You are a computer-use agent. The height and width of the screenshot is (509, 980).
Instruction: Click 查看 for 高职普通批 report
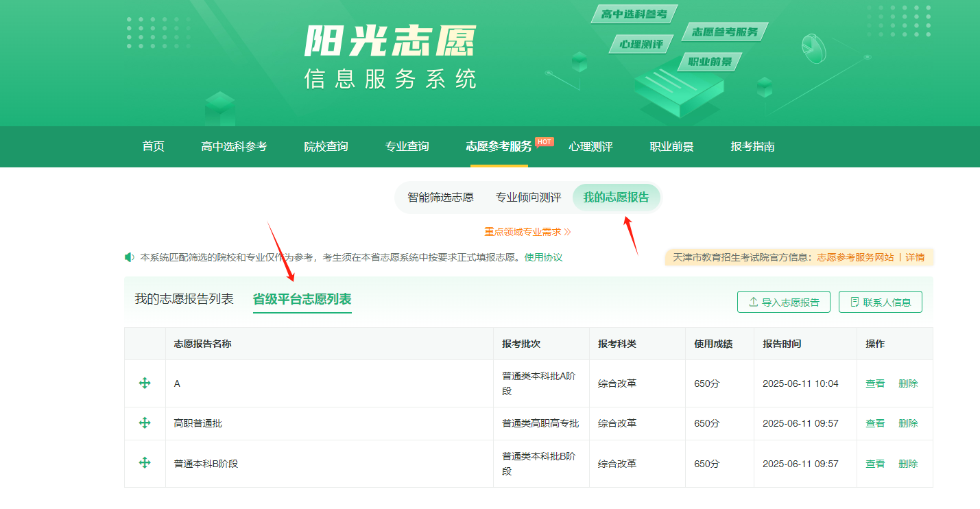point(875,423)
